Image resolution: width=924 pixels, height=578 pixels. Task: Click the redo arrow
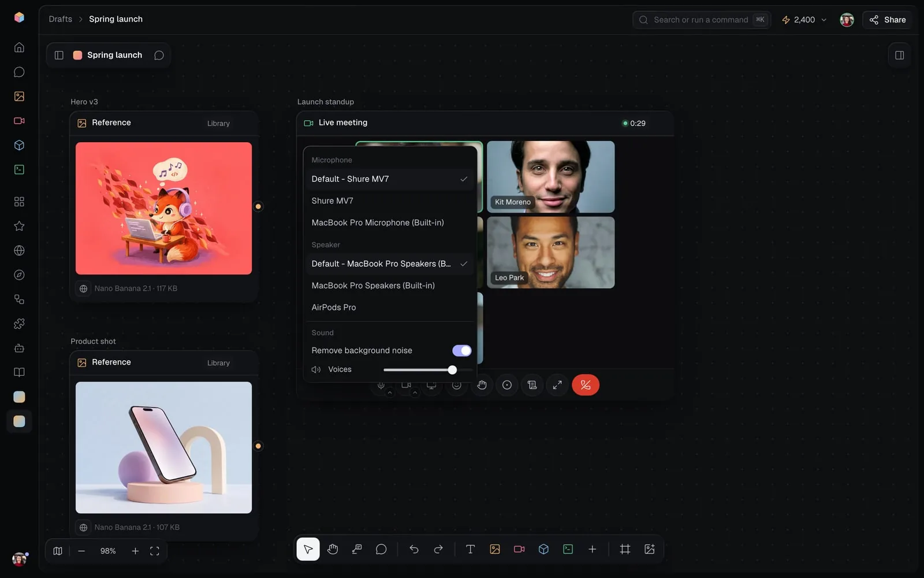[438, 549]
